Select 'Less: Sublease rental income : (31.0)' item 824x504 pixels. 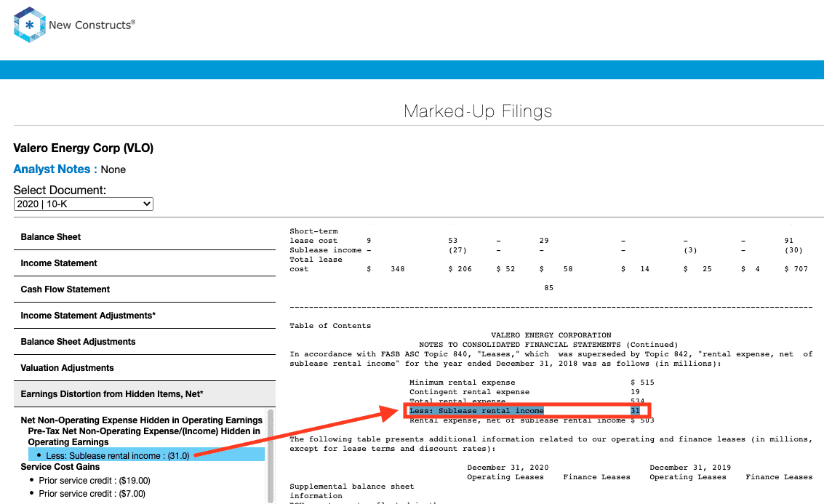click(x=147, y=455)
